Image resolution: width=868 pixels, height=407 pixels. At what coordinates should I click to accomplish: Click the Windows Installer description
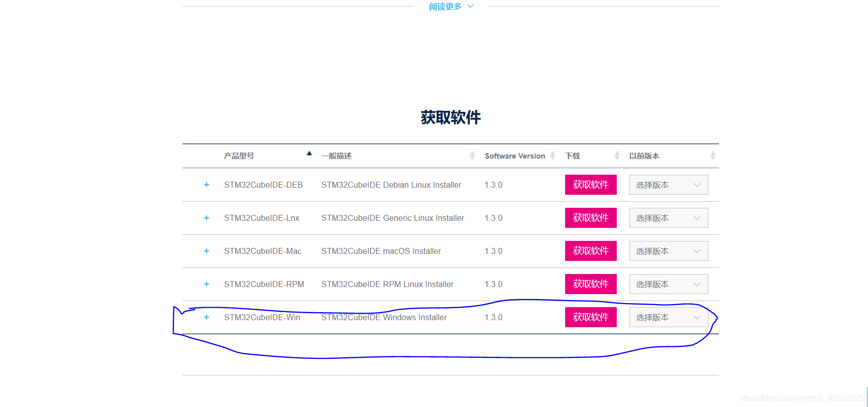tap(384, 317)
